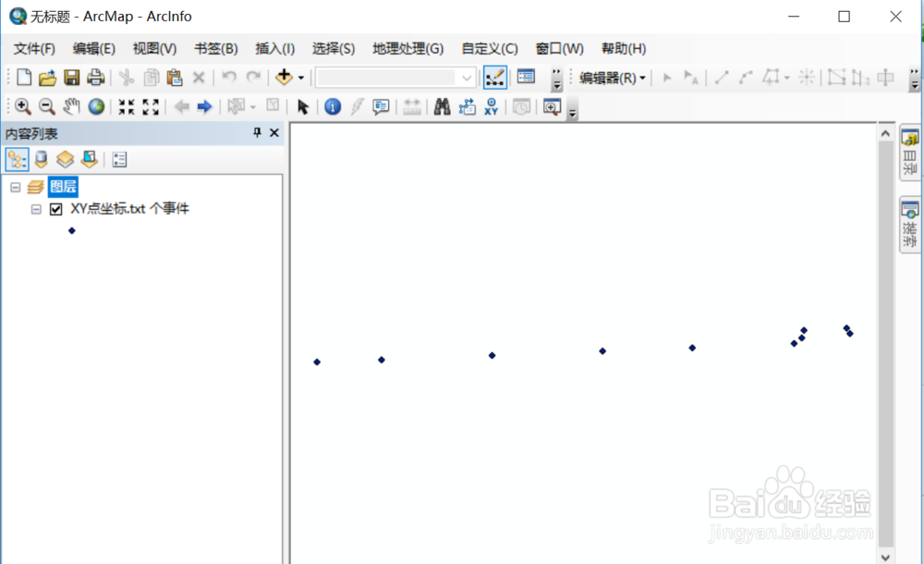Close the 内容列表 panel
Screen dimensions: 924x564
coord(274,132)
